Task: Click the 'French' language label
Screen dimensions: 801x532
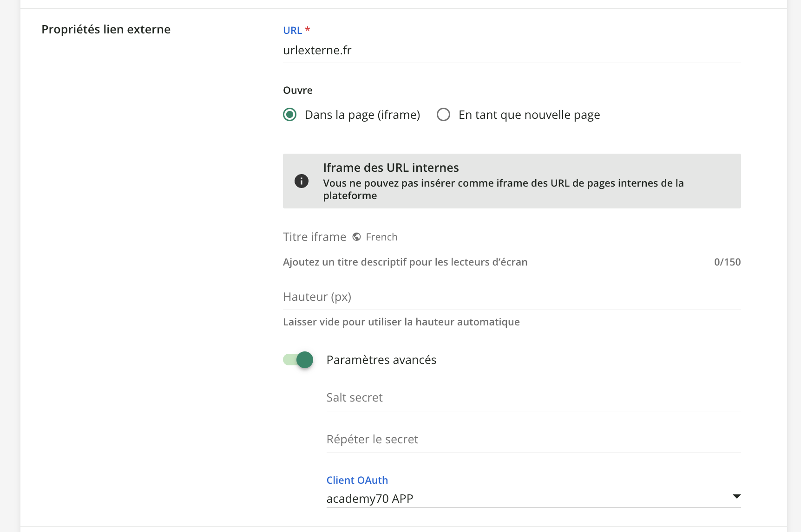Action: coord(381,237)
